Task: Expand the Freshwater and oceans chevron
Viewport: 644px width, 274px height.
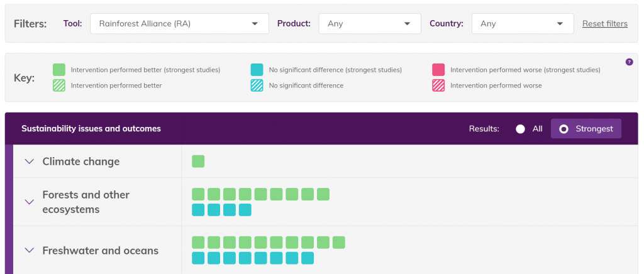Action: tap(28, 250)
